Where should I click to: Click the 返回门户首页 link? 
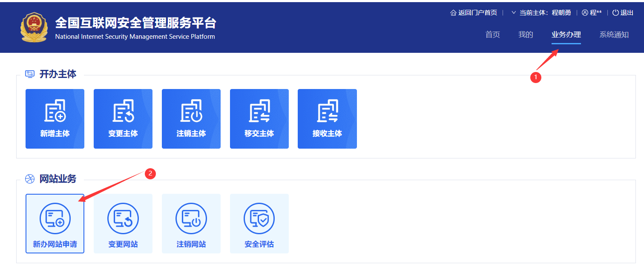coord(474,12)
